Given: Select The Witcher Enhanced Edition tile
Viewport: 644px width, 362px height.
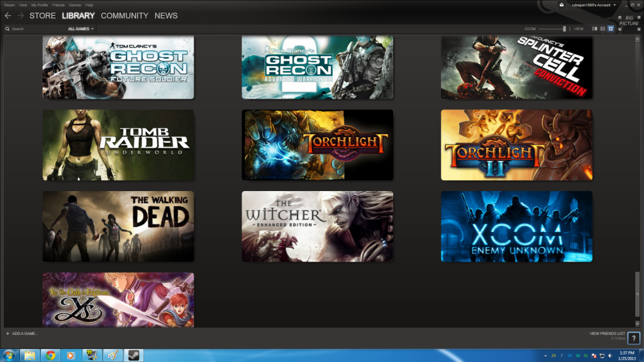Looking at the screenshot, I should pyautogui.click(x=318, y=226).
